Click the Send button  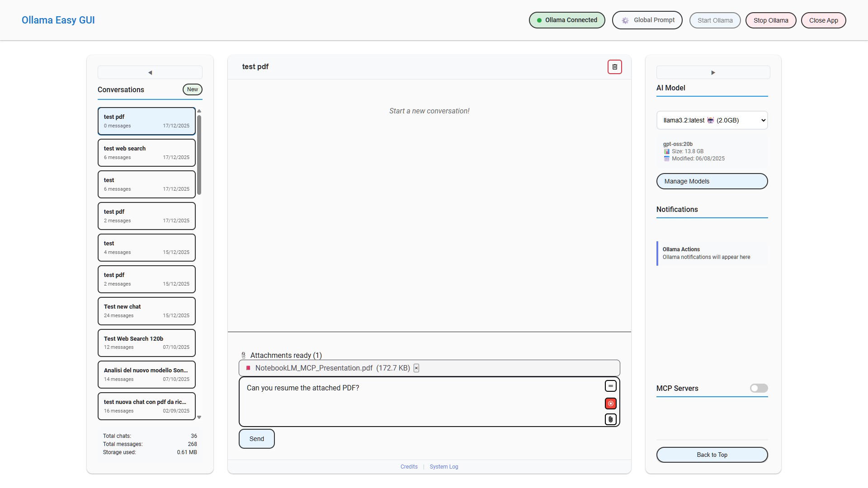[x=256, y=439]
